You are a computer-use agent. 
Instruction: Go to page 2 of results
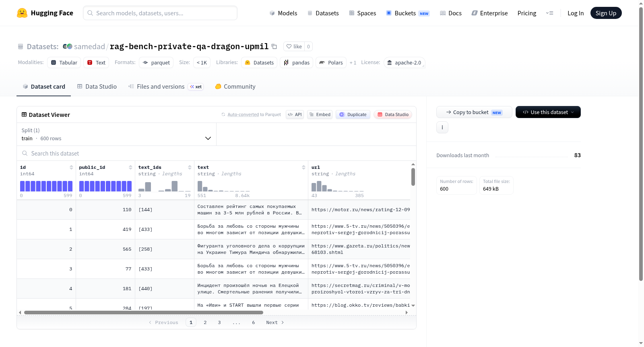(x=205, y=322)
